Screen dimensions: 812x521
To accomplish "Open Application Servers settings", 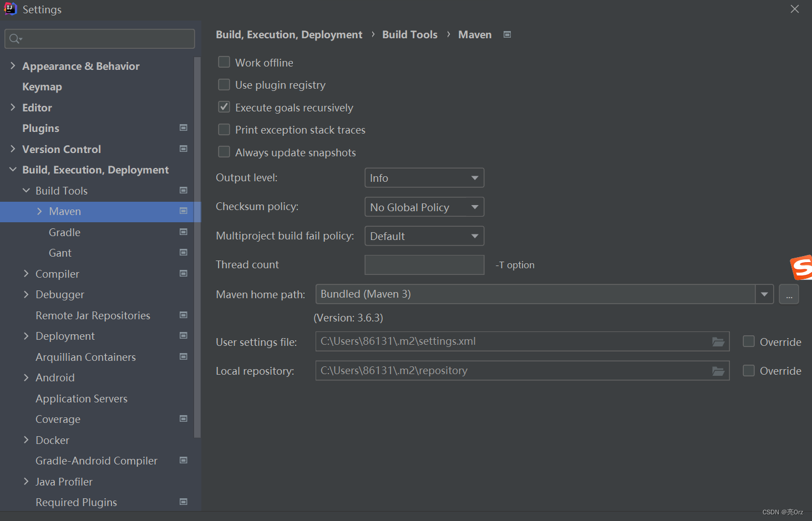I will [82, 399].
